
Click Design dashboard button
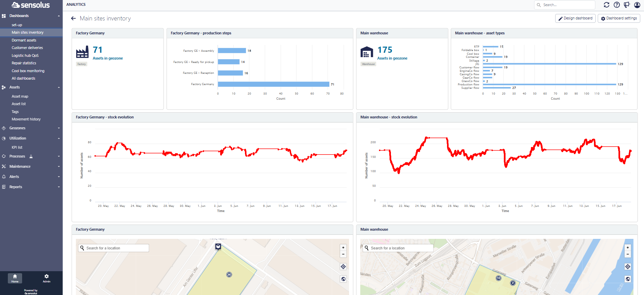pyautogui.click(x=575, y=18)
